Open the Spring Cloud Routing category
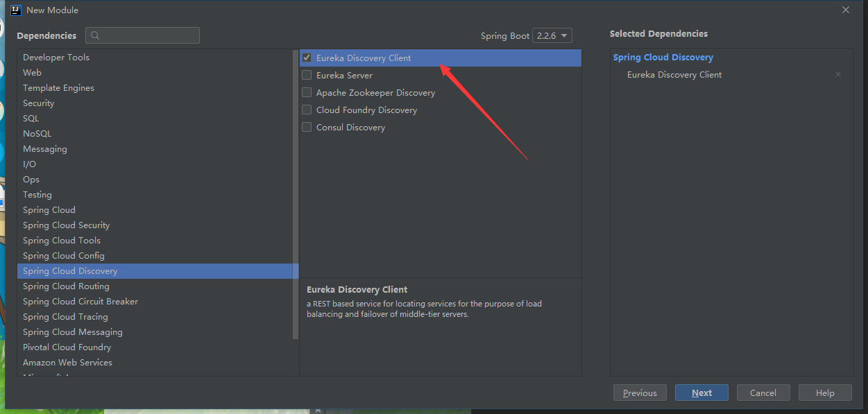The width and height of the screenshot is (868, 414). (66, 286)
